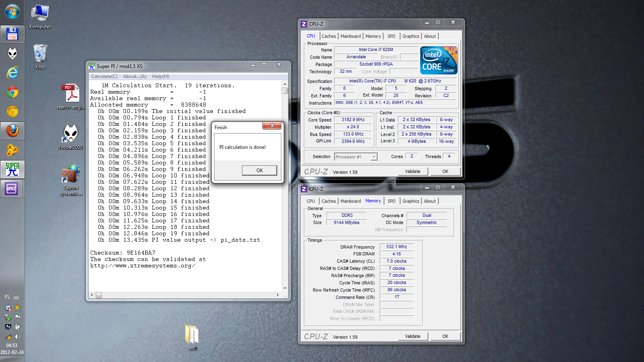The width and height of the screenshot is (644, 362).
Task: Open the crossed keys taskbar icon
Action: click(x=12, y=150)
